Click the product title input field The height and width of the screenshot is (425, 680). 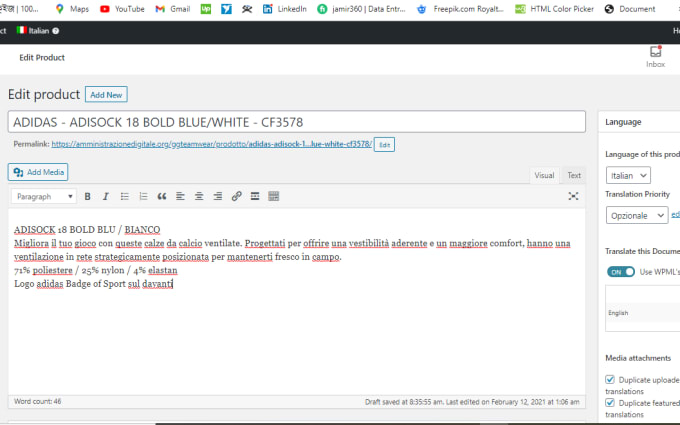click(x=297, y=122)
